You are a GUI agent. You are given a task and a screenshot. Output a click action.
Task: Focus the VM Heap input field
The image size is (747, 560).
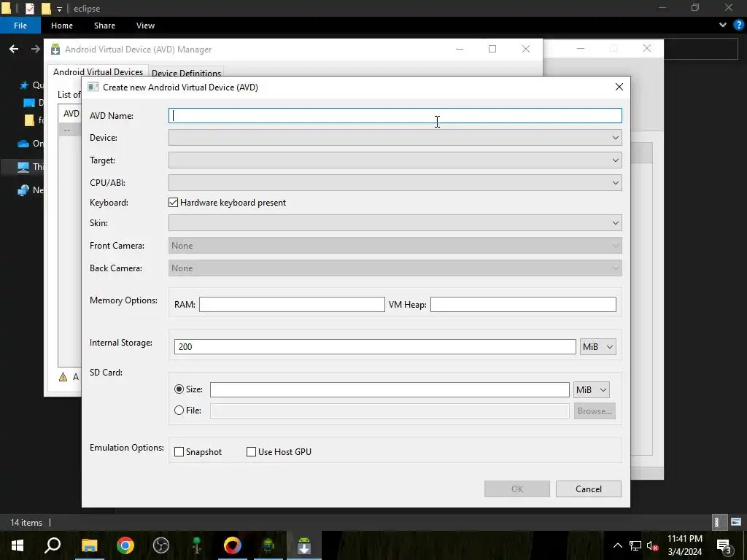(x=523, y=304)
